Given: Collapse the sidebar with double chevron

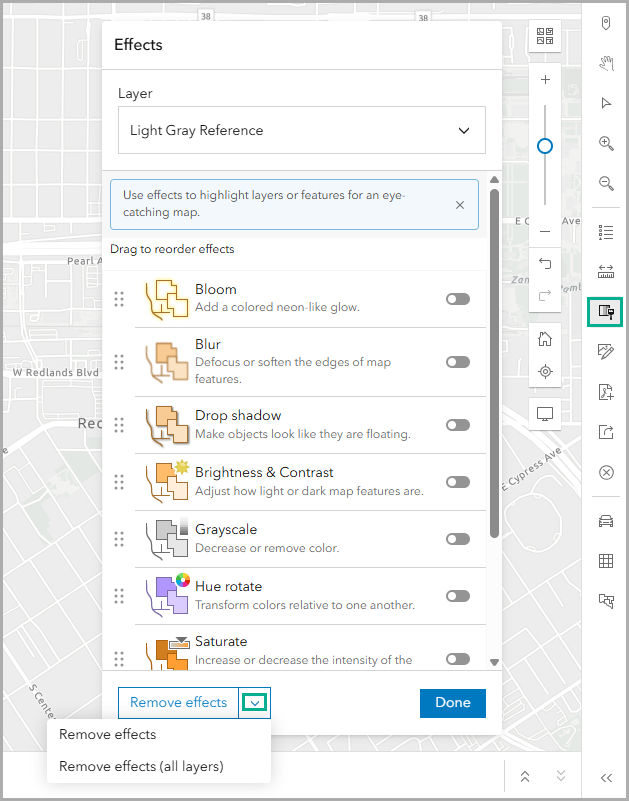Looking at the screenshot, I should 605,777.
